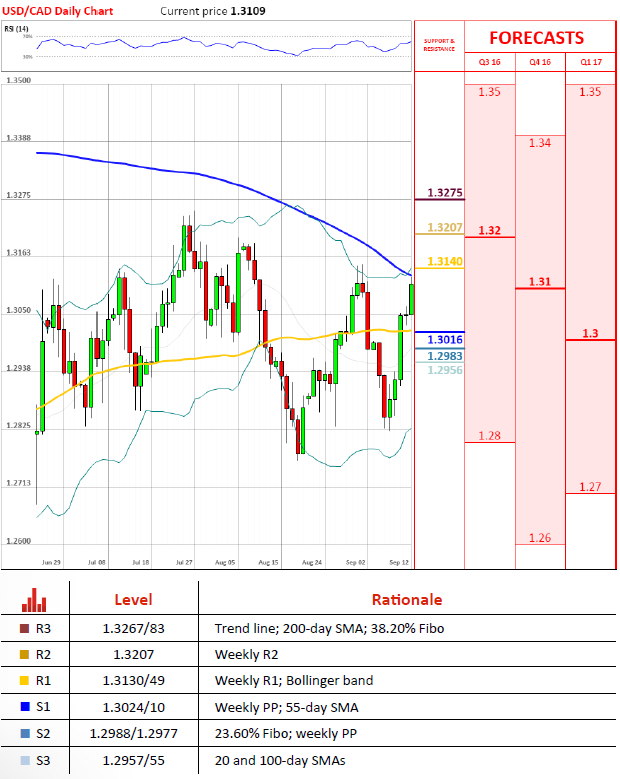Select the 1.3275 resistance level label
This screenshot has width=620, height=779.
pyautogui.click(x=443, y=193)
